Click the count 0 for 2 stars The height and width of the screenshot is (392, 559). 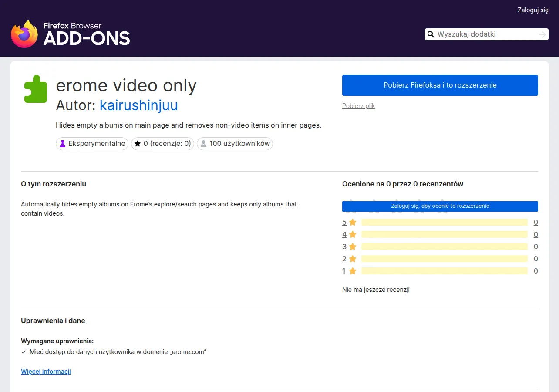[536, 259]
